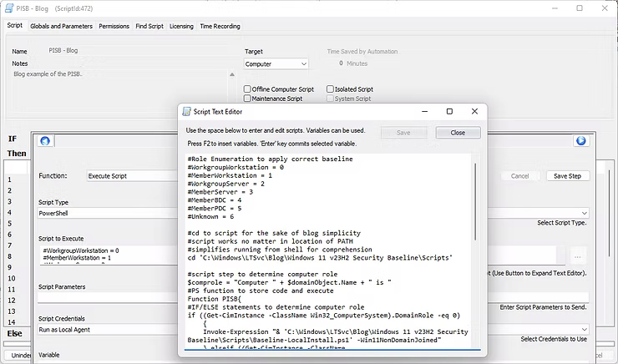Click the '#Unknown = 6' line

click(x=210, y=217)
